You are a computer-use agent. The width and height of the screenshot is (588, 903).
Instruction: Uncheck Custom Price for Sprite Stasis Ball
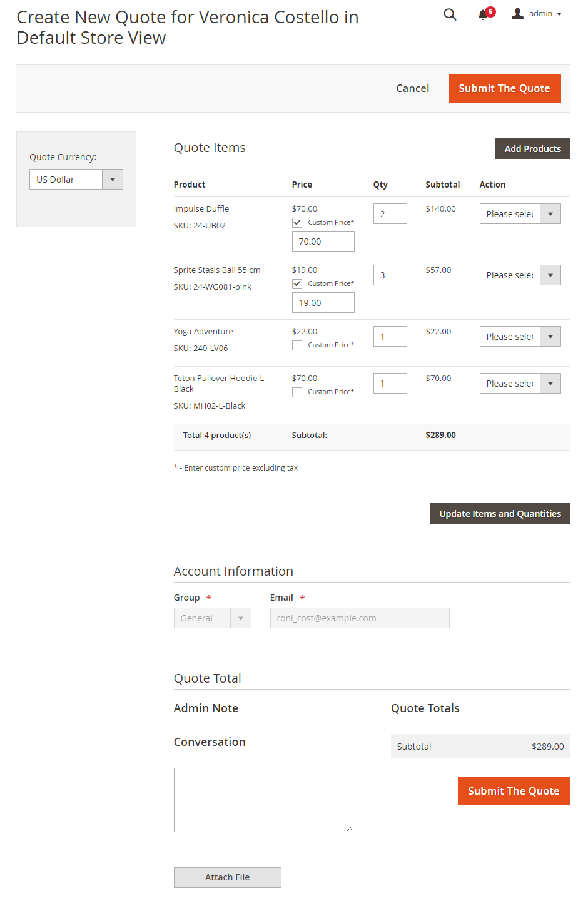point(297,284)
